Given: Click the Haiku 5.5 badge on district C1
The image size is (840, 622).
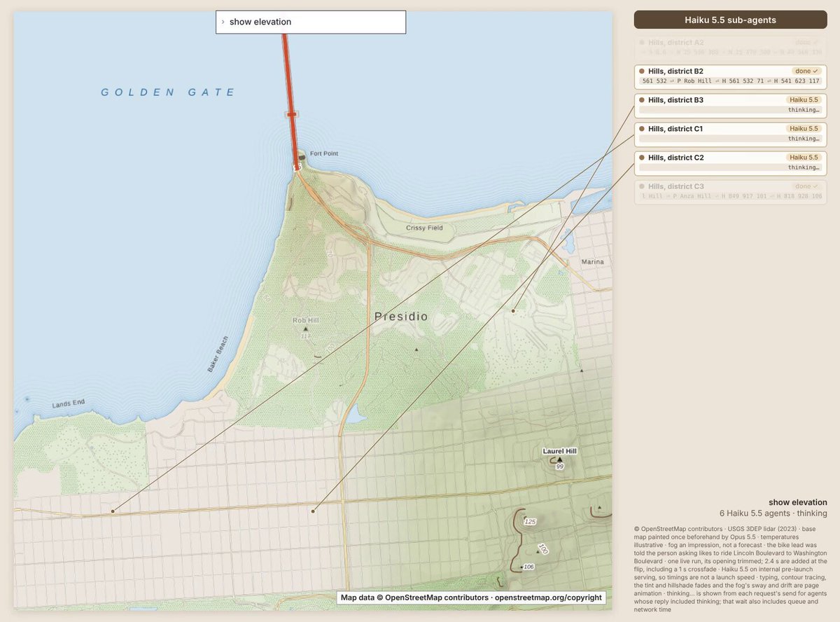Looking at the screenshot, I should click(804, 129).
